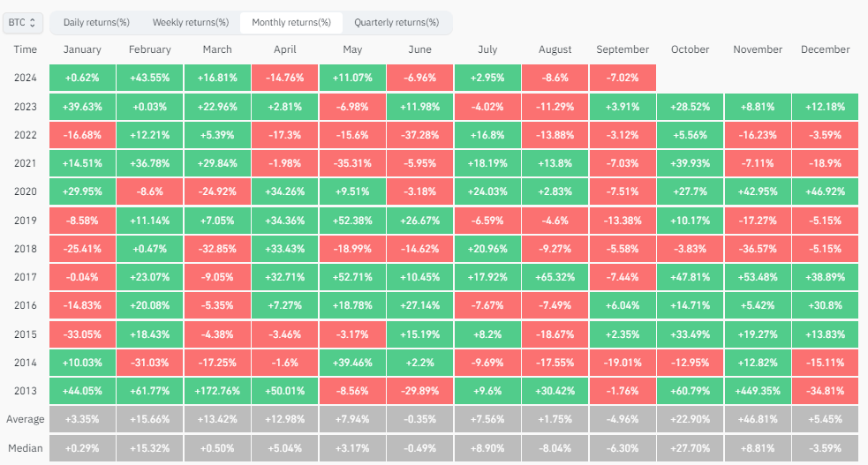This screenshot has width=868, height=465.
Task: Open the BTC coin selector dropdown
Action: tap(24, 22)
